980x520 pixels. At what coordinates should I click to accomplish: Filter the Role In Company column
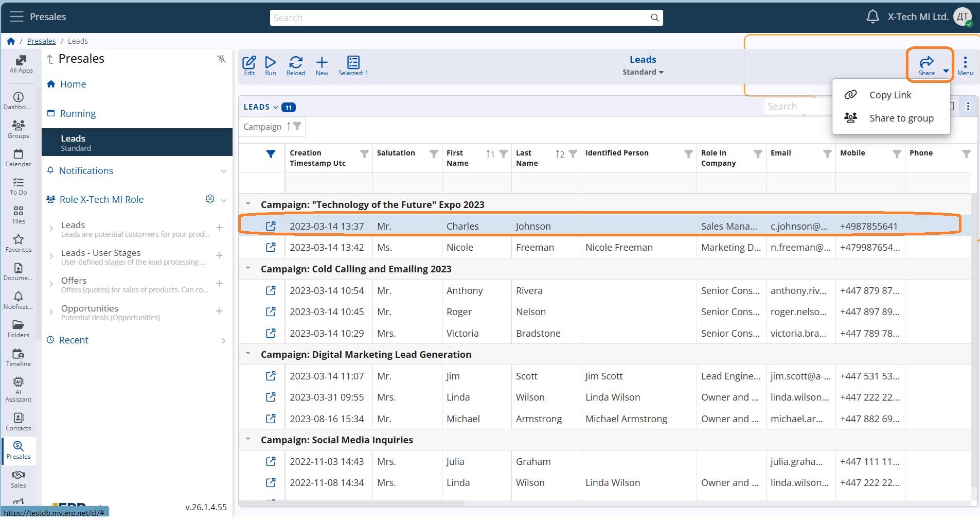(758, 153)
